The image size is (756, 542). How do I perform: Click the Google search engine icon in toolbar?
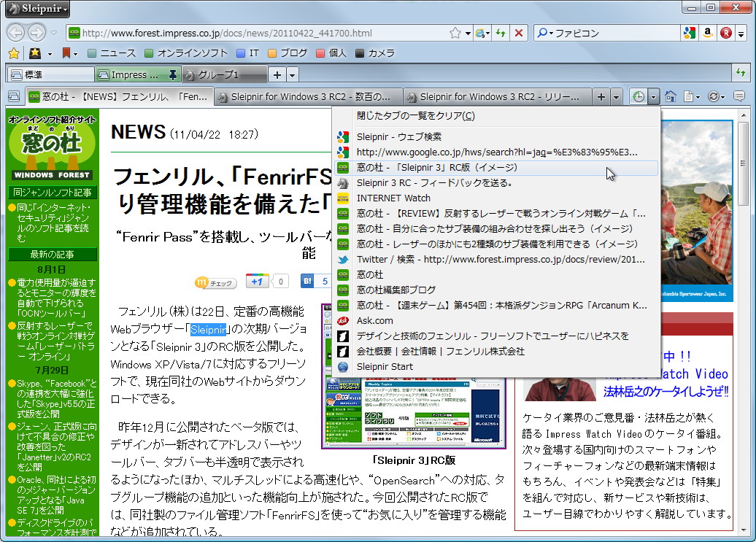click(x=690, y=33)
